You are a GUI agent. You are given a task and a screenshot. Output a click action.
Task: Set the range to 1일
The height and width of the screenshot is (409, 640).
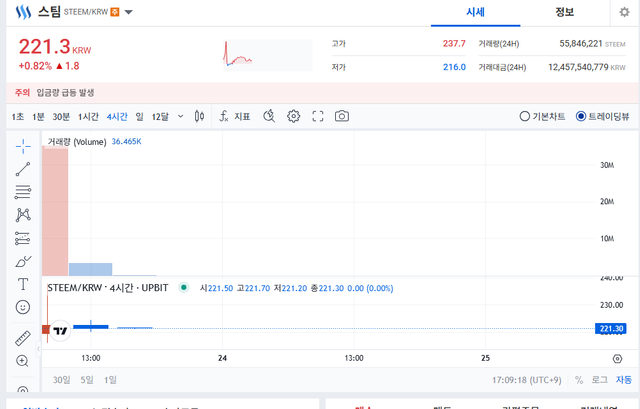coord(110,380)
